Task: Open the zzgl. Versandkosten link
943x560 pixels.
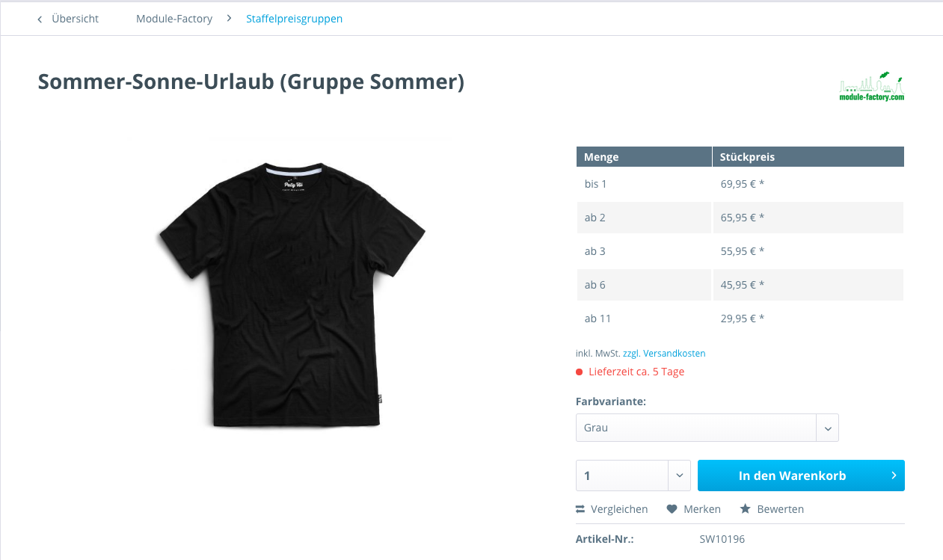Action: [x=664, y=353]
